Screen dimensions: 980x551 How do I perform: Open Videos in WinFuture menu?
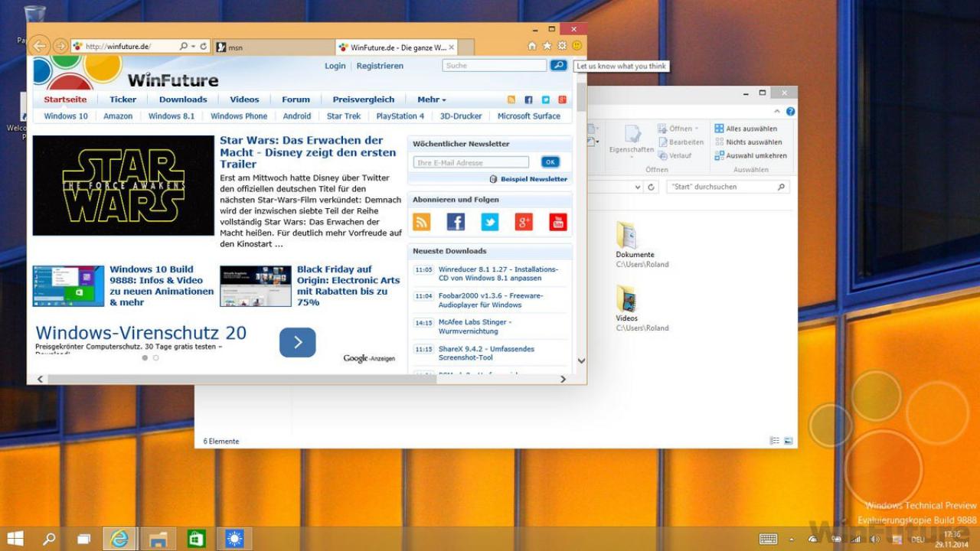[244, 99]
